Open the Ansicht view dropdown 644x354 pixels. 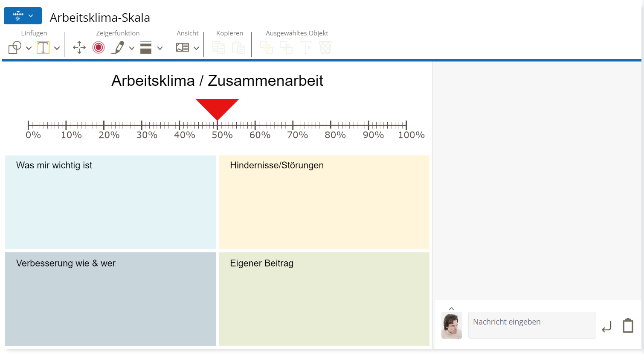[x=196, y=48]
